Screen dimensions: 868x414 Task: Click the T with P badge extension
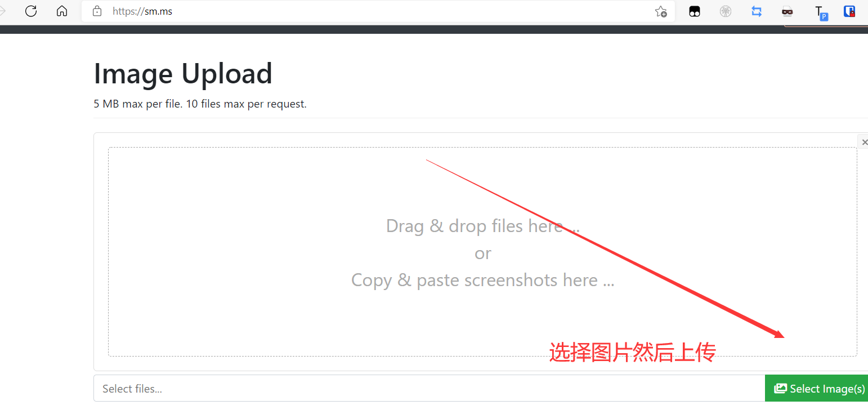821,12
